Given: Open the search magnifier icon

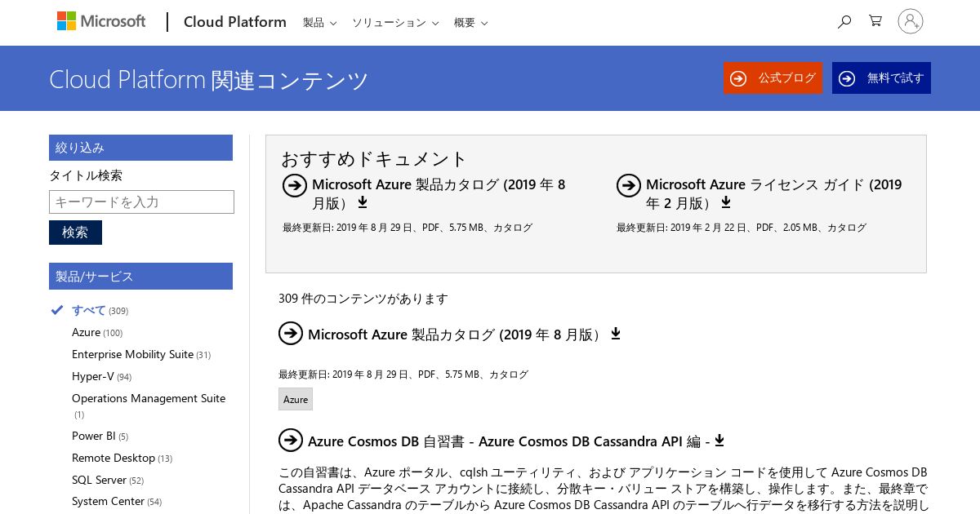Looking at the screenshot, I should [x=844, y=21].
